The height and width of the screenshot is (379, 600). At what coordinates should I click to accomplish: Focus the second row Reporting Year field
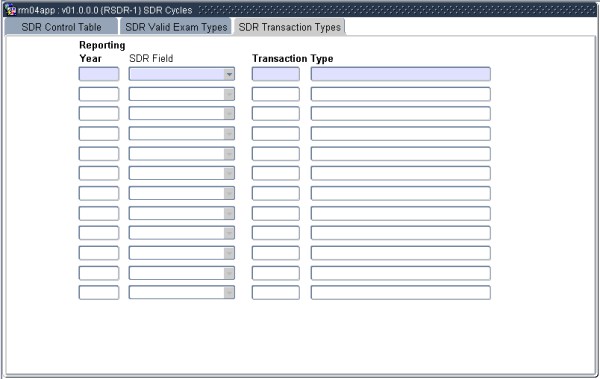(99, 94)
